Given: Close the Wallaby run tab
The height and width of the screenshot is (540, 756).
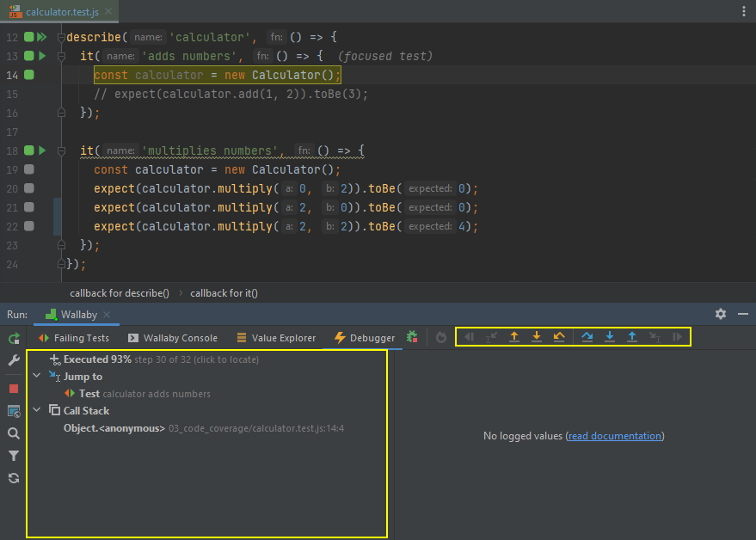Looking at the screenshot, I should (x=107, y=315).
